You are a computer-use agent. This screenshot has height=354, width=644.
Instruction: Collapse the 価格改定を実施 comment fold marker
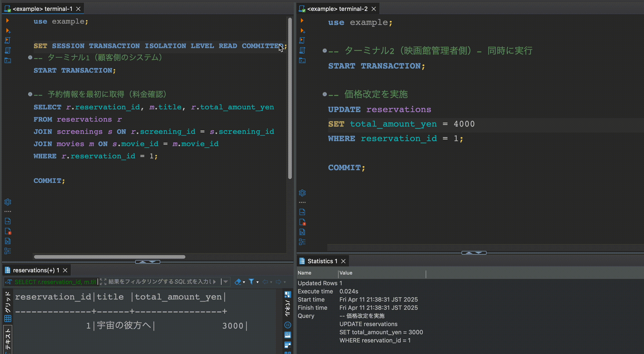coord(324,94)
